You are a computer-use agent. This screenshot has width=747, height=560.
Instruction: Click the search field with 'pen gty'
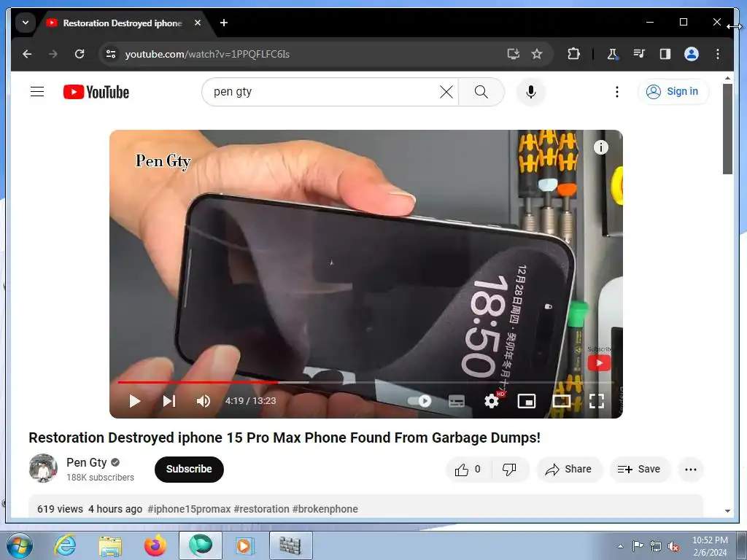click(x=324, y=91)
